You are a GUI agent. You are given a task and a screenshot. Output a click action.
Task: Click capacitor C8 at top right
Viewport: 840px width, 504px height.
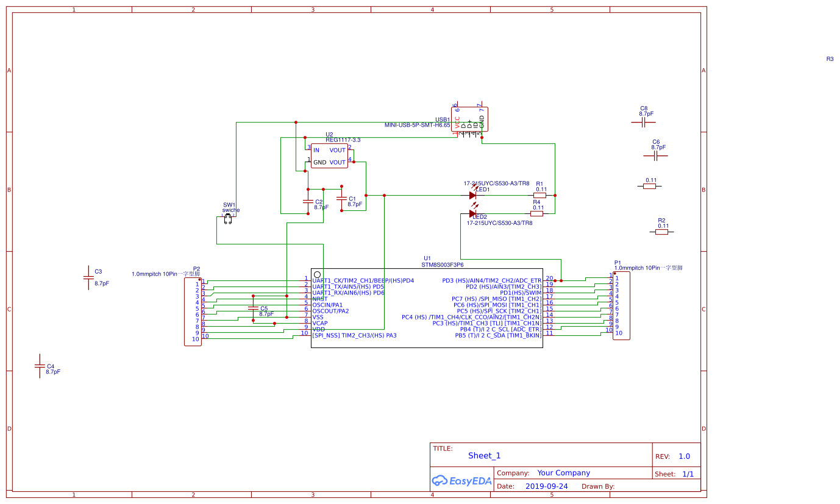644,121
